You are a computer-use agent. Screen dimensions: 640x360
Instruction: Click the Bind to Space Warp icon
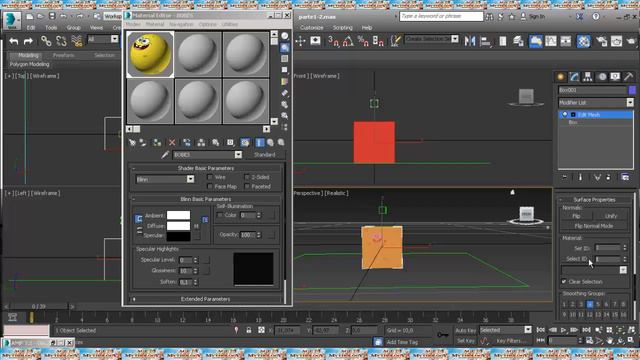click(77, 41)
